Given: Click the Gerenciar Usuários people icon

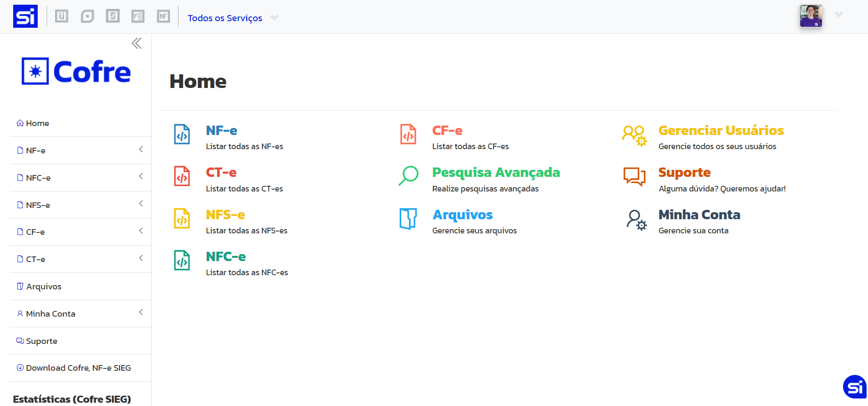Looking at the screenshot, I should pos(634,135).
